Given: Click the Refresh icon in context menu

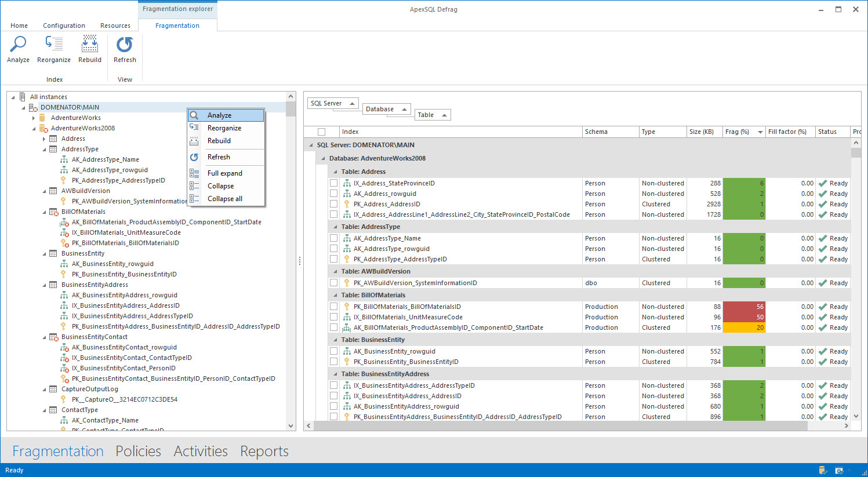Looking at the screenshot, I should 194,157.
